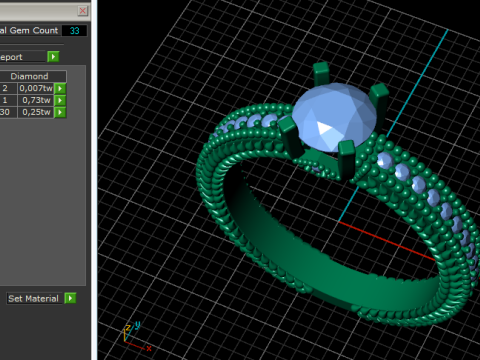Click the Report label button
480x360 pixels.
click(22, 57)
